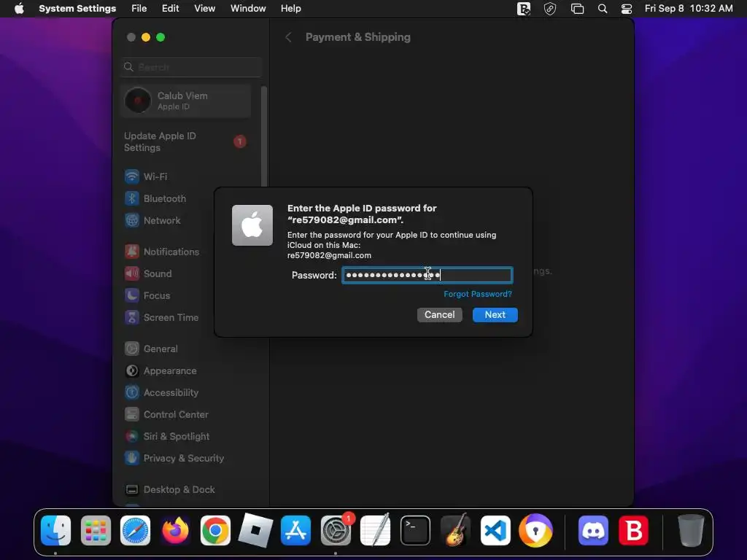747x560 pixels.
Task: Launch Google Chrome from the Dock
Action: coord(215,531)
